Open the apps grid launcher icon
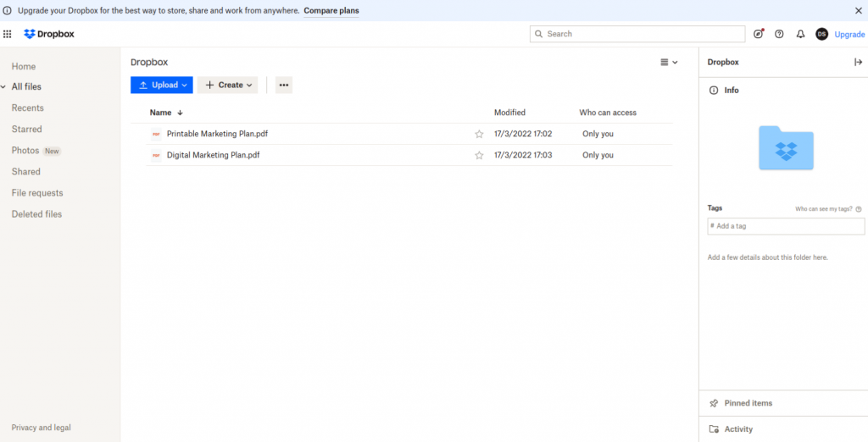The width and height of the screenshot is (868, 442). click(8, 34)
